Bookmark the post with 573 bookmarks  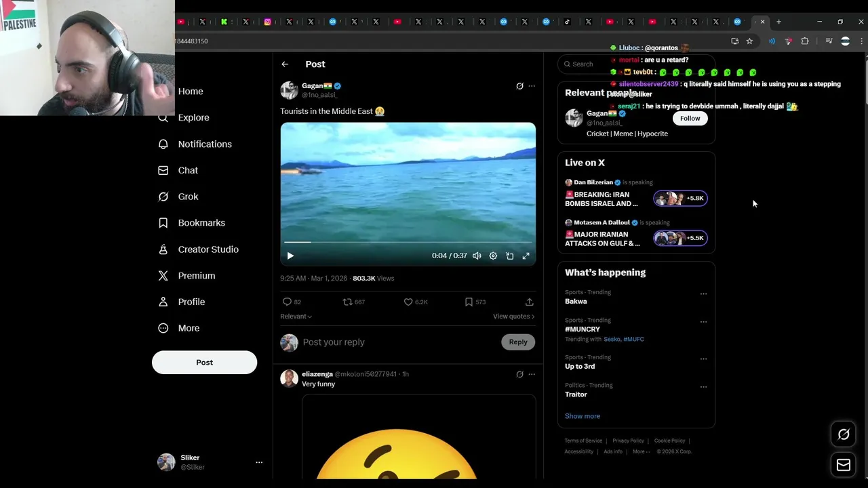pyautogui.click(x=475, y=302)
